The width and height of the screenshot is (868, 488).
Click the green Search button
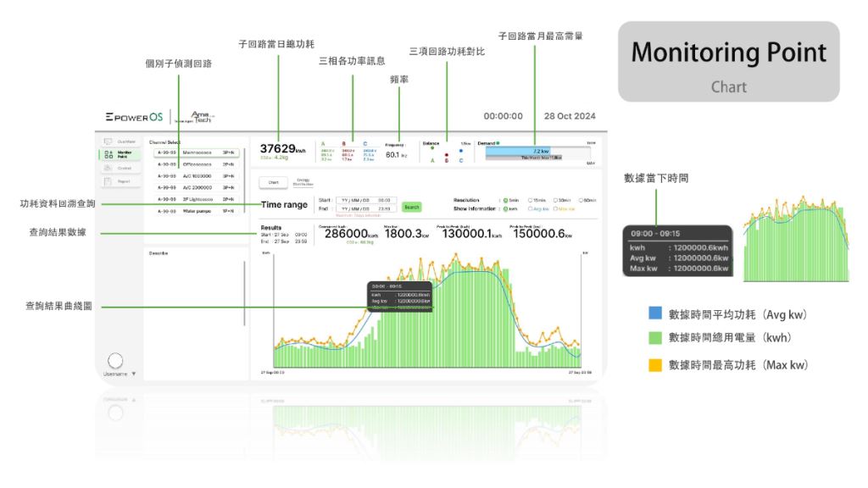pos(411,207)
